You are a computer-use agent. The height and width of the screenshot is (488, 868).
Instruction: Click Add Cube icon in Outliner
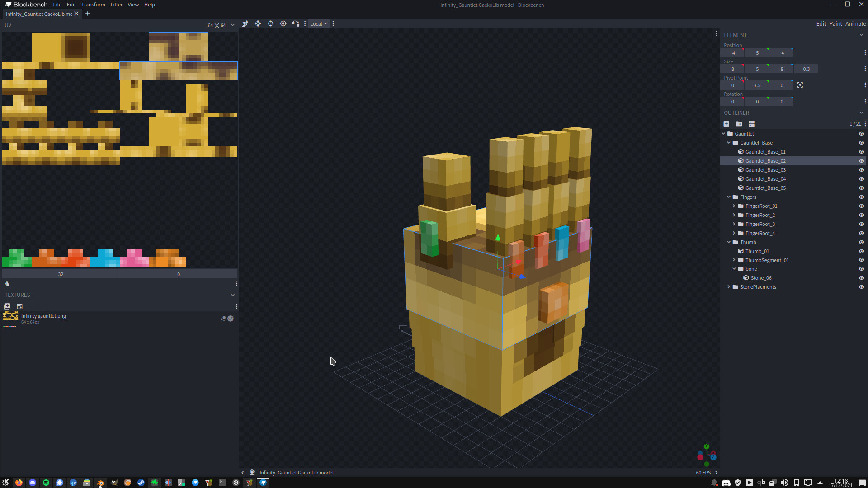[726, 124]
